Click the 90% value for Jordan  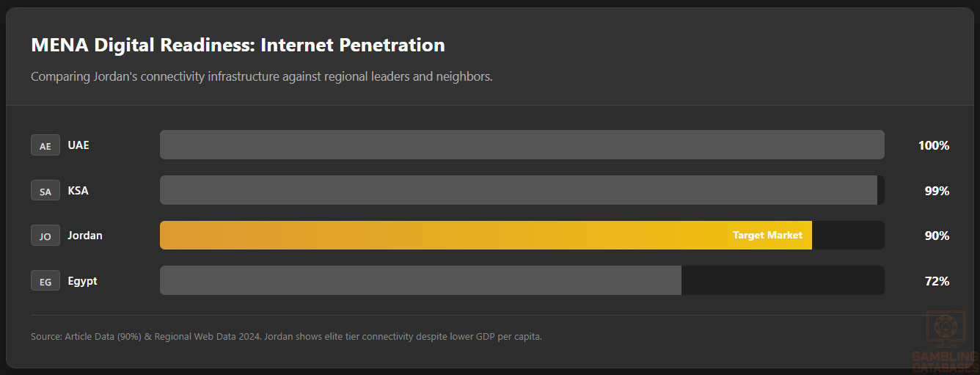tap(937, 236)
